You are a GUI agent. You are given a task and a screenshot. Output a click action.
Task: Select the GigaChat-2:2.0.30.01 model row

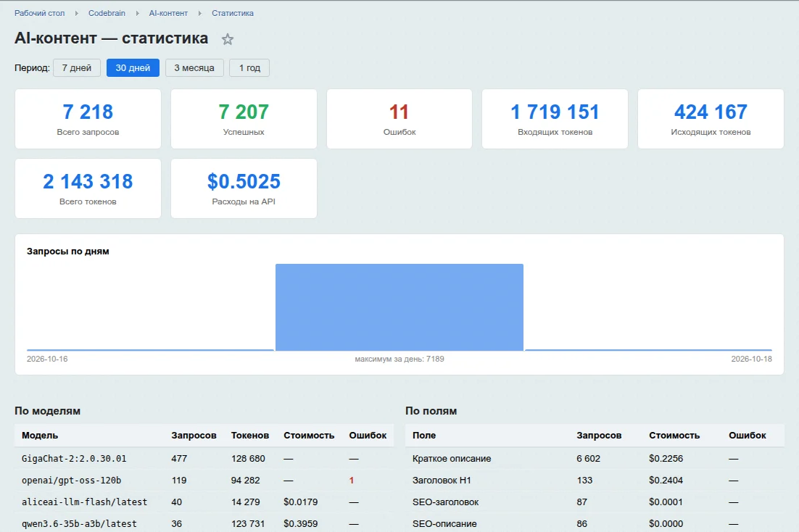tap(204, 459)
